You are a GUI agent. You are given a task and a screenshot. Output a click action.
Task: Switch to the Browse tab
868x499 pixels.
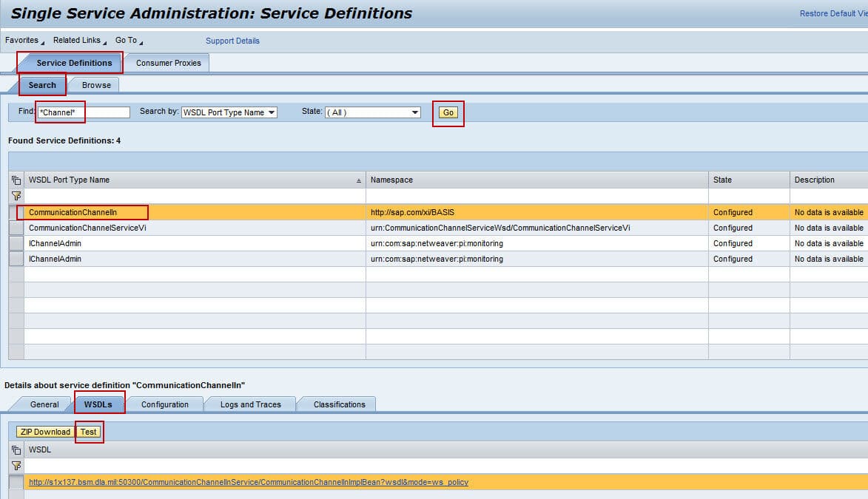tap(96, 85)
